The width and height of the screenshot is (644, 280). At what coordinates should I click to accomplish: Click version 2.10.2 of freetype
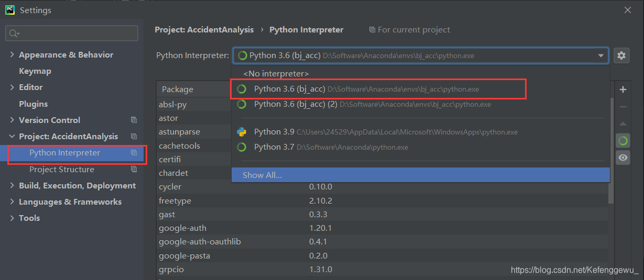[x=321, y=201]
